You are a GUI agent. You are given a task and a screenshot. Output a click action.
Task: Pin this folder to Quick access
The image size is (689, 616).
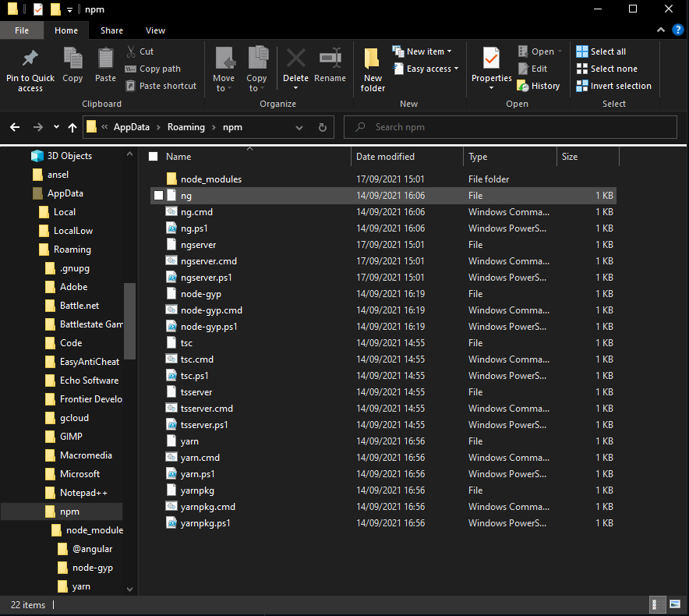click(x=30, y=69)
